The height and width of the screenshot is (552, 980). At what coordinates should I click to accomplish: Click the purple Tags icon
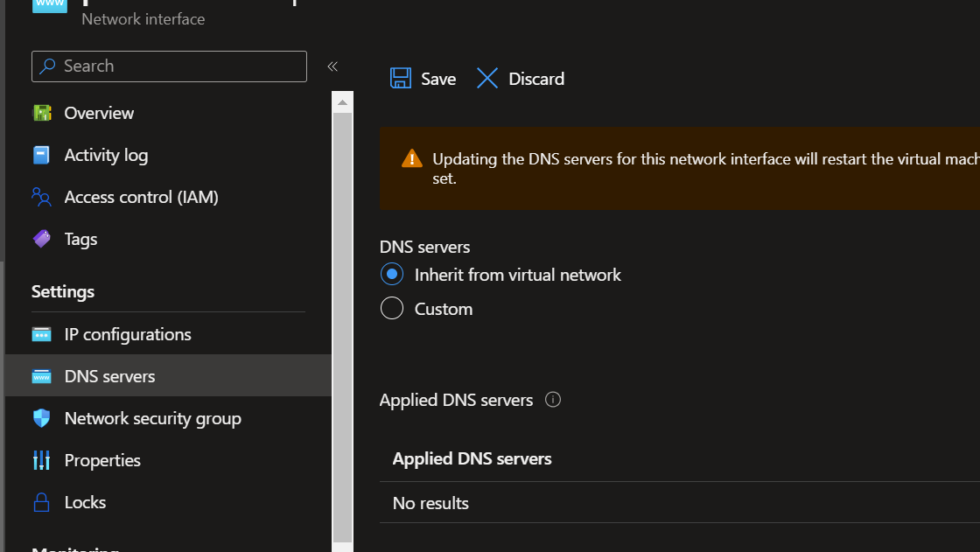pos(42,239)
